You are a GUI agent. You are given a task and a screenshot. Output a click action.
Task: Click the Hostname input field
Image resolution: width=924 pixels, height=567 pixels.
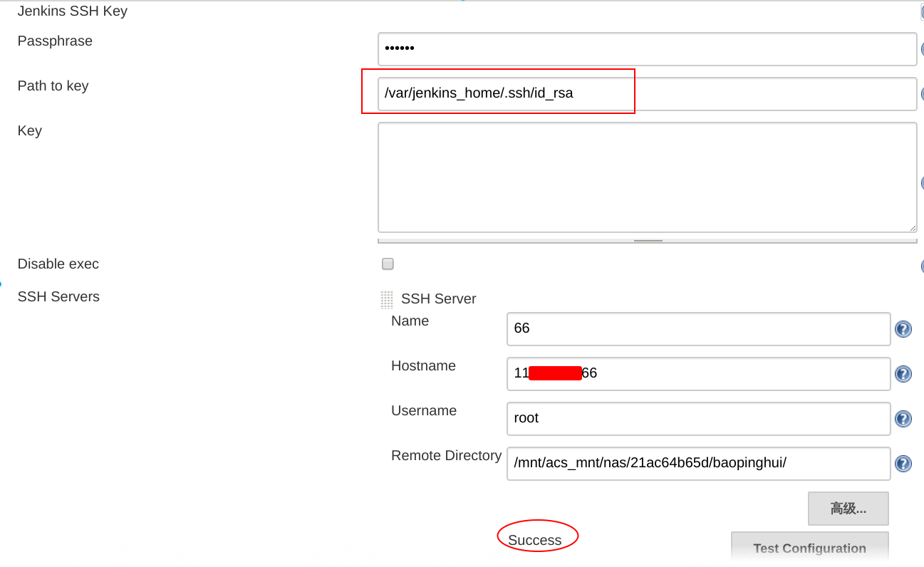(698, 373)
